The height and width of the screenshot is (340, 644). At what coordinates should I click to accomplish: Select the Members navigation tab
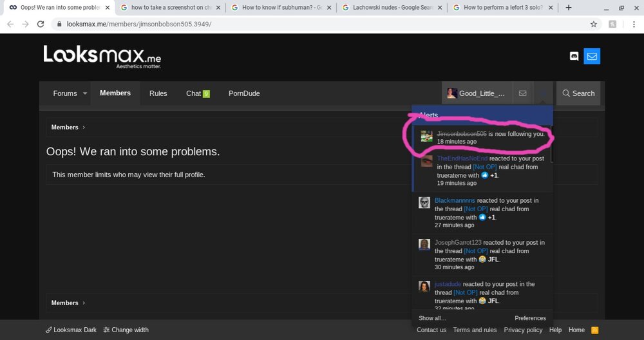(x=115, y=93)
